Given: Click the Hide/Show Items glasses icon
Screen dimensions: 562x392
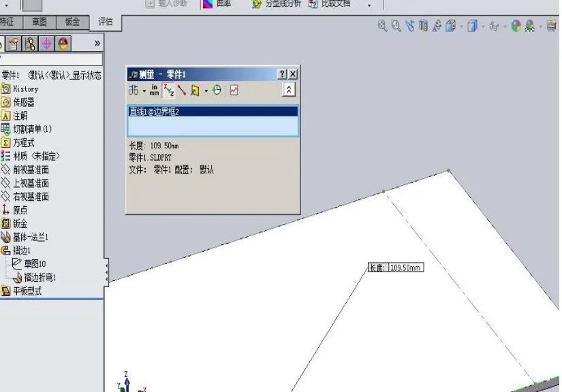Looking at the screenshot, I should click(494, 26).
